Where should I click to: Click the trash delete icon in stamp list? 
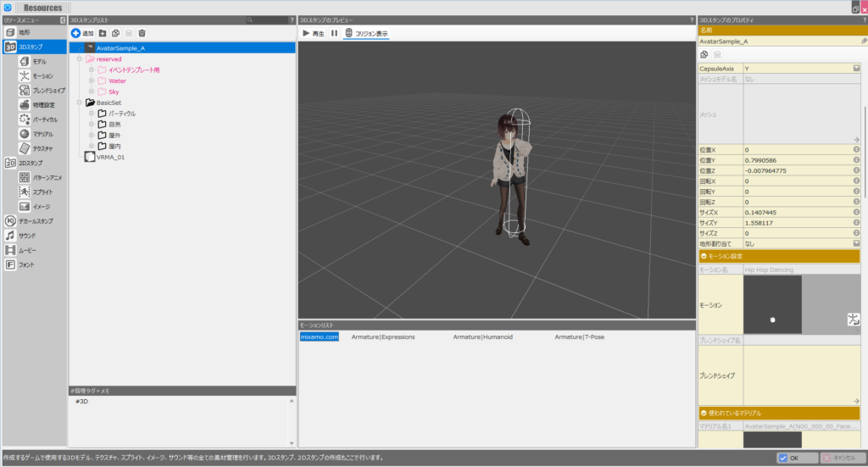tap(142, 32)
